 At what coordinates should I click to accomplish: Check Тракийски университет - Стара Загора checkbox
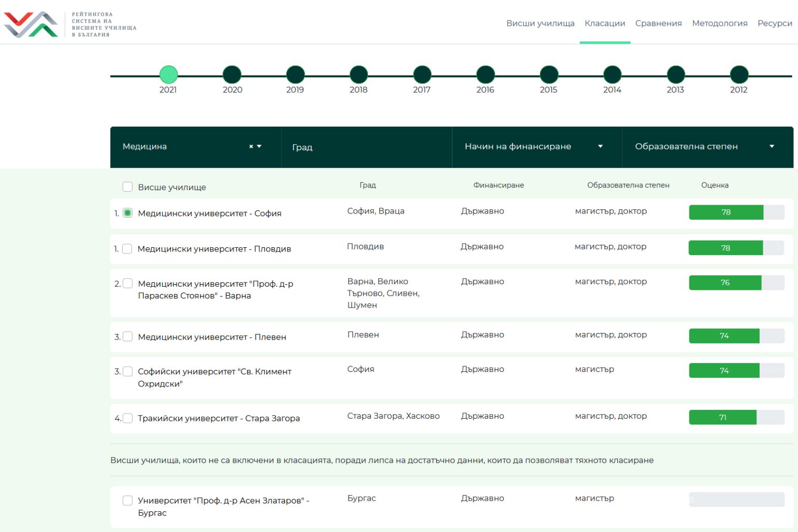[127, 418]
